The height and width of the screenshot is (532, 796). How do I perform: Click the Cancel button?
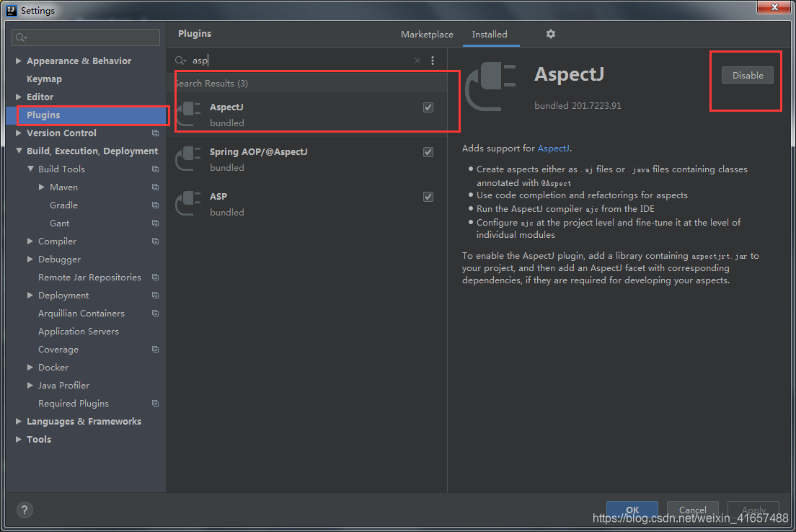pos(692,509)
